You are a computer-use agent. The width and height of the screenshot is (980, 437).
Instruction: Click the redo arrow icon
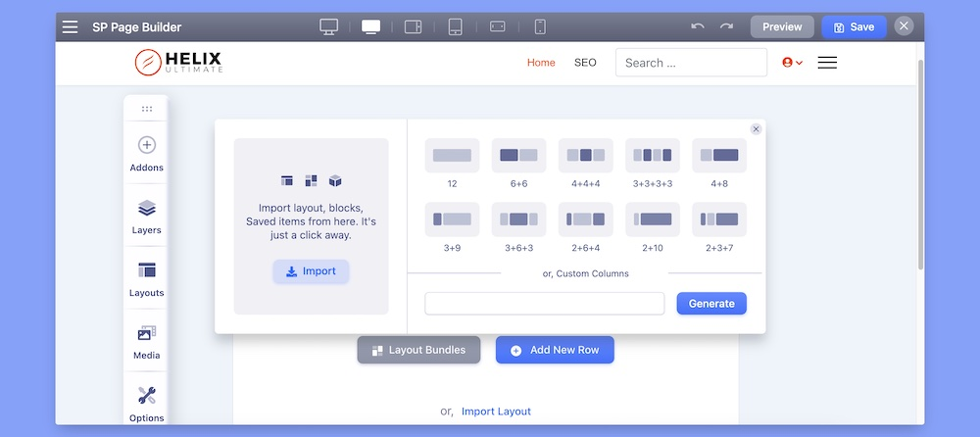pos(726,27)
